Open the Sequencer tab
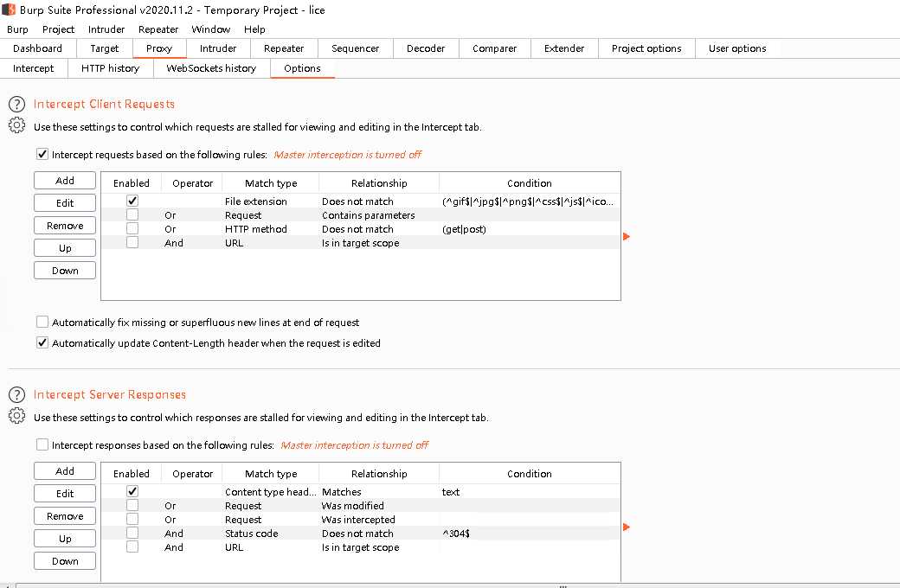900x588 pixels. click(356, 48)
